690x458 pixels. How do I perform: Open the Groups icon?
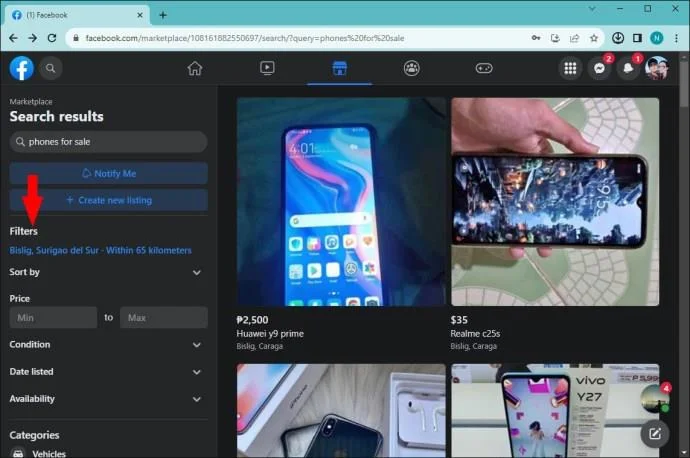click(411, 68)
